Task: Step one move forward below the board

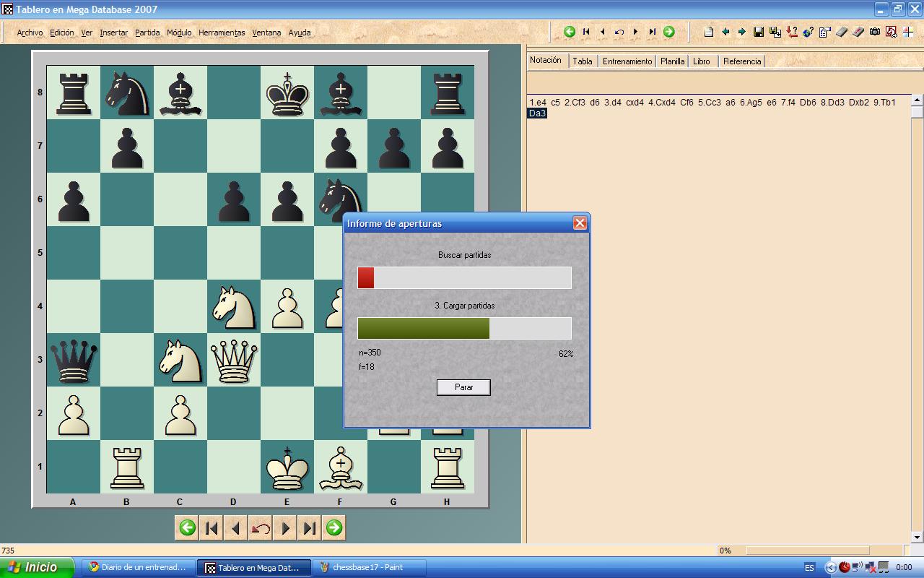Action: pyautogui.click(x=284, y=527)
